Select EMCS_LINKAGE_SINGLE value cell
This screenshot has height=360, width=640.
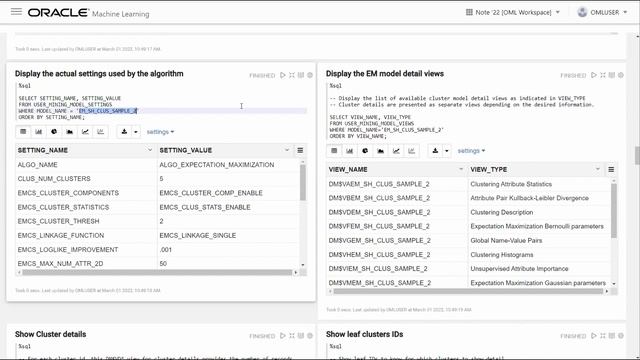coord(198,236)
